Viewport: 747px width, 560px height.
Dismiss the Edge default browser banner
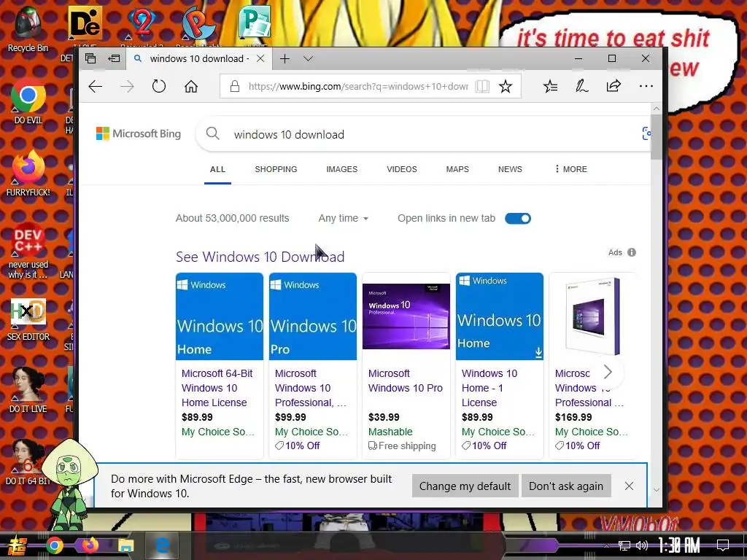coord(629,486)
